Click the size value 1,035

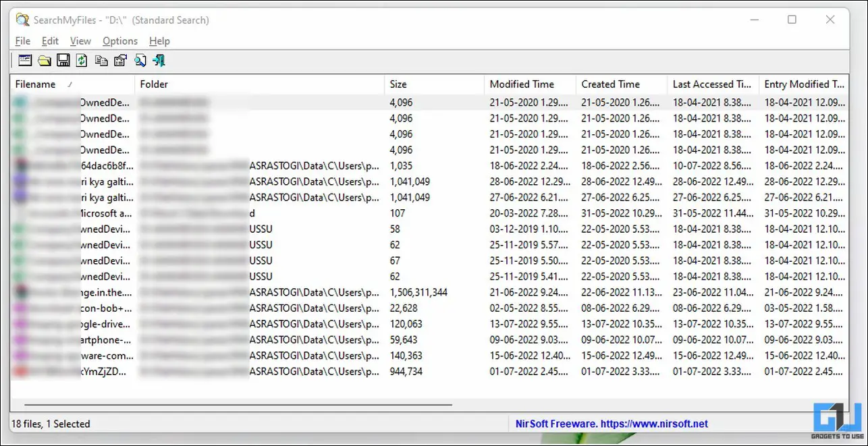401,165
